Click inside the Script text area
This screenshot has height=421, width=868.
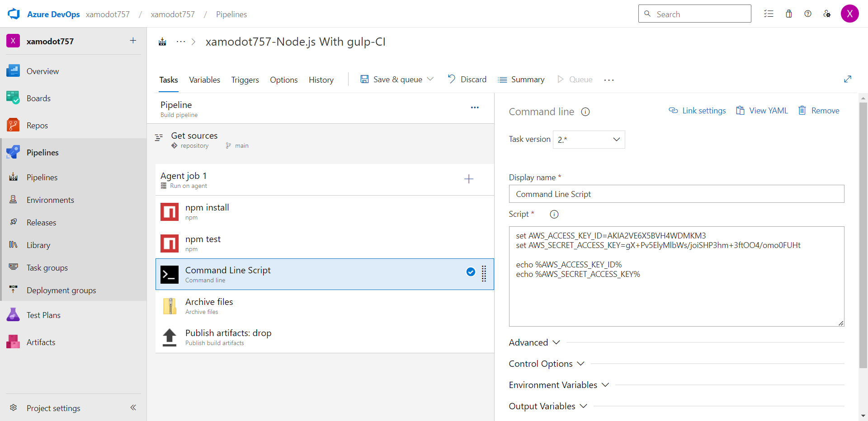(x=677, y=276)
